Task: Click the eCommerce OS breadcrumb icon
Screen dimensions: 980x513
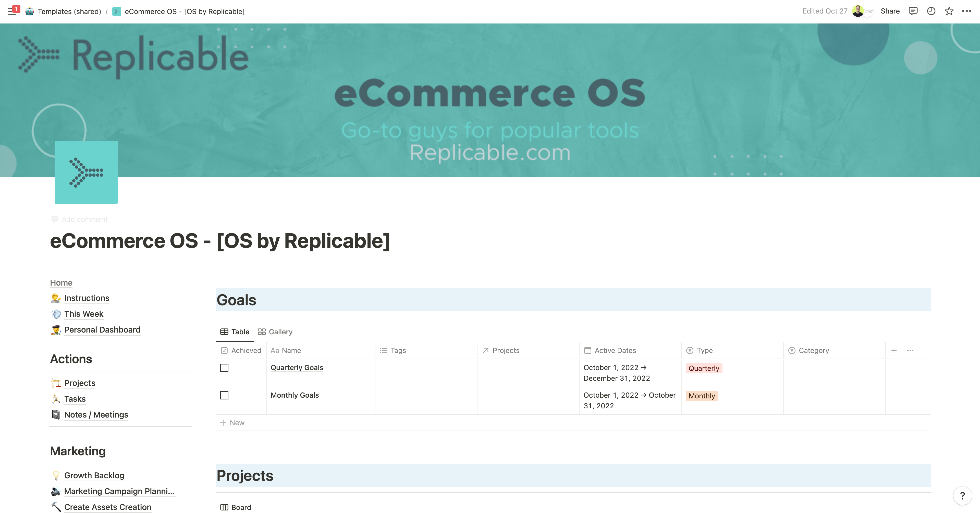Action: [117, 11]
